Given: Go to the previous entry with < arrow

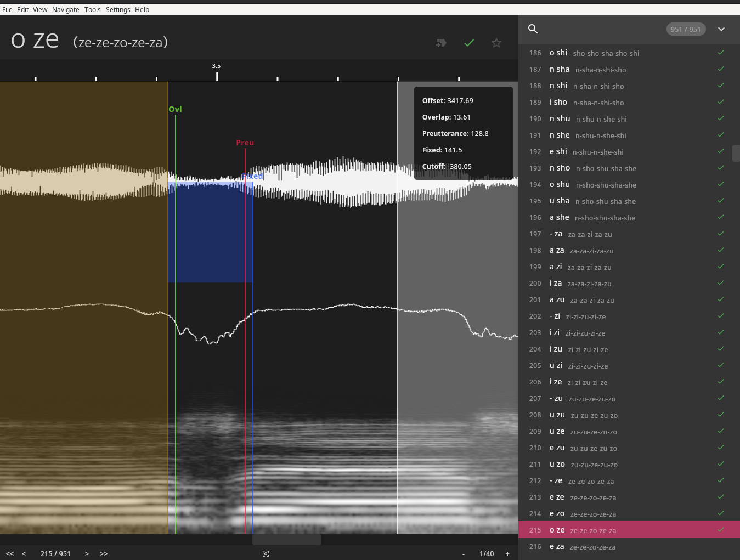Looking at the screenshot, I should click(24, 553).
